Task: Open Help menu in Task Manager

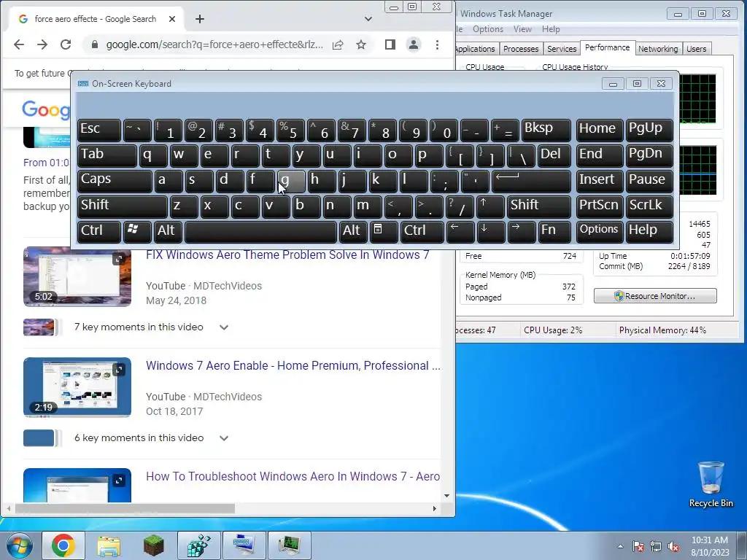Action: point(551,29)
